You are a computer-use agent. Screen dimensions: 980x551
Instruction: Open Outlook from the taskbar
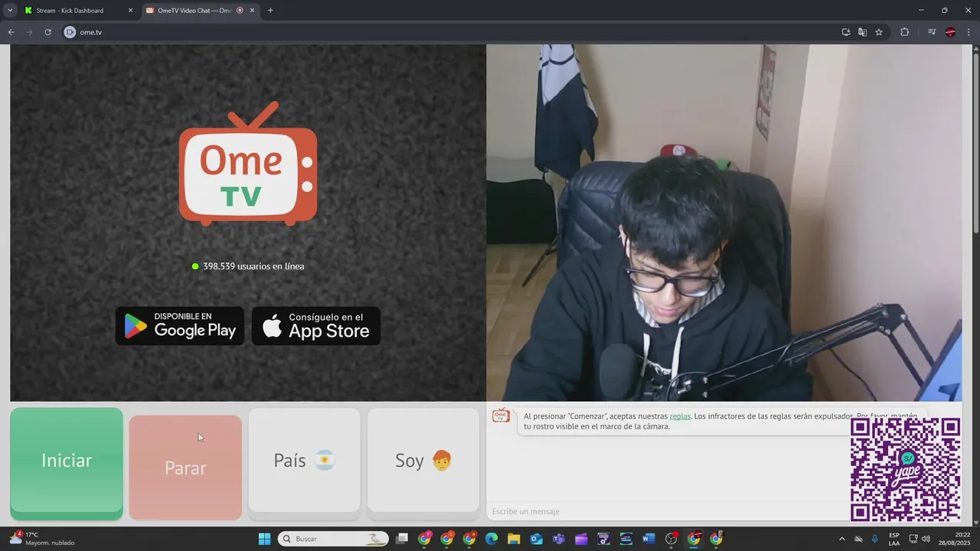point(536,539)
